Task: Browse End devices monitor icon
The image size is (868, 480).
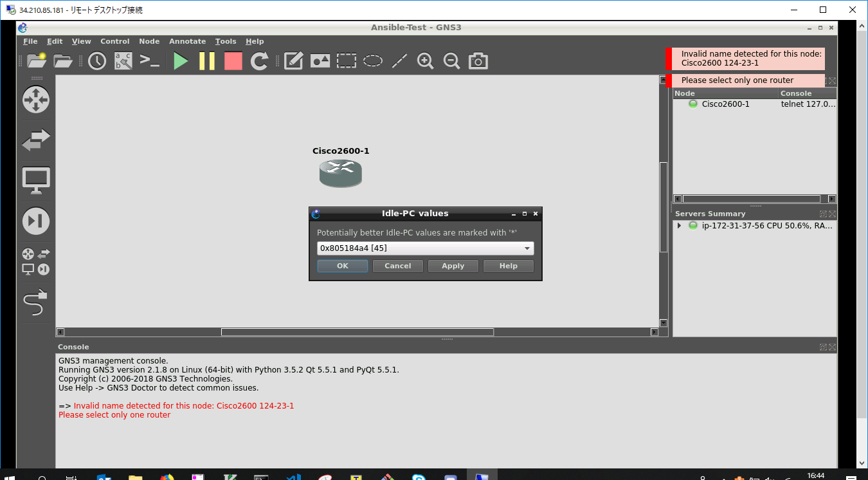Action: (x=36, y=180)
